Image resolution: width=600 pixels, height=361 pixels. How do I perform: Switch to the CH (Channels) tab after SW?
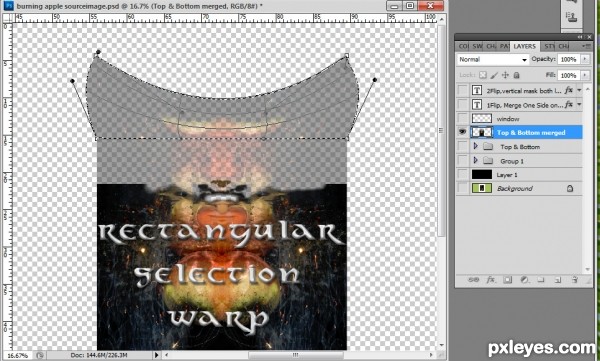click(491, 46)
